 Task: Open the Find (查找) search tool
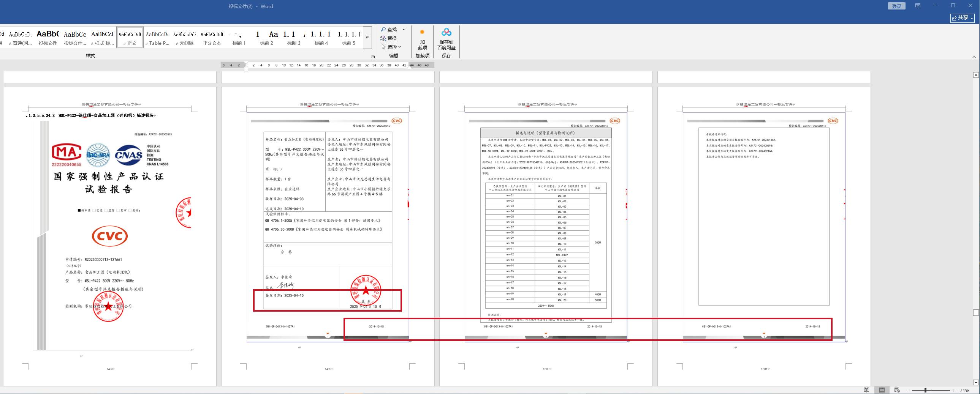[389, 29]
